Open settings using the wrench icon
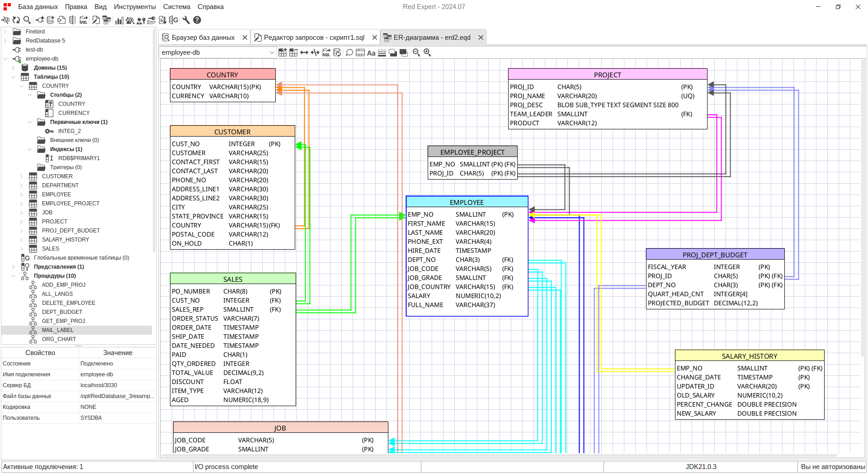Image resolution: width=868 pixels, height=474 pixels. (186, 20)
